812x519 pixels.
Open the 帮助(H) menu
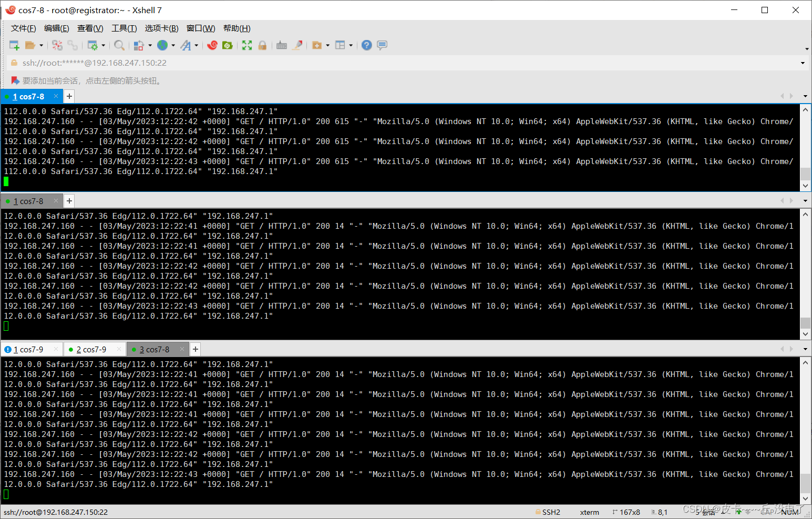237,28
